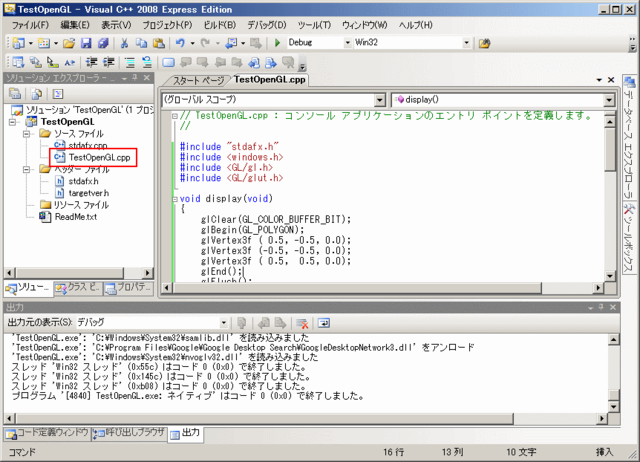Open the output source dropdown showing デバッグ
The image size is (640, 462).
click(224, 323)
